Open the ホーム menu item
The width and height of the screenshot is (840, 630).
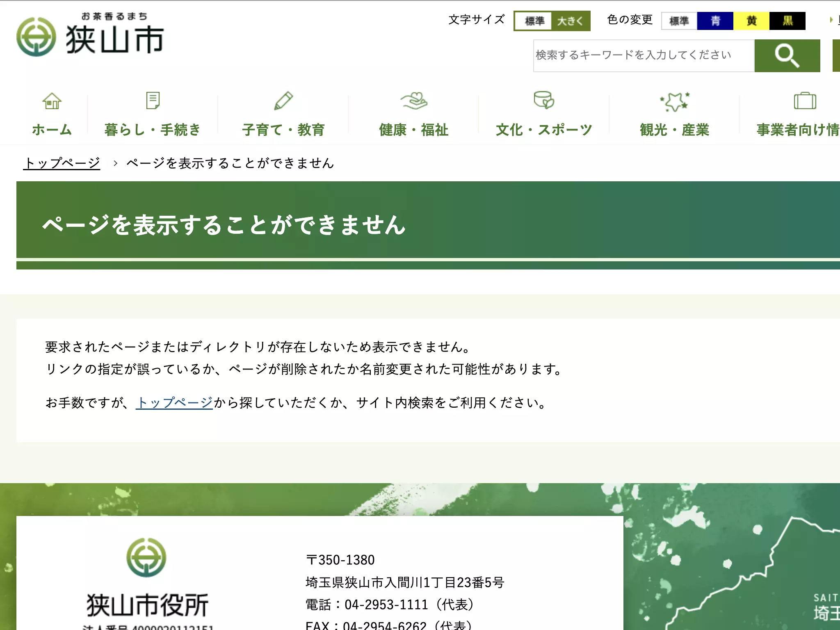point(52,130)
